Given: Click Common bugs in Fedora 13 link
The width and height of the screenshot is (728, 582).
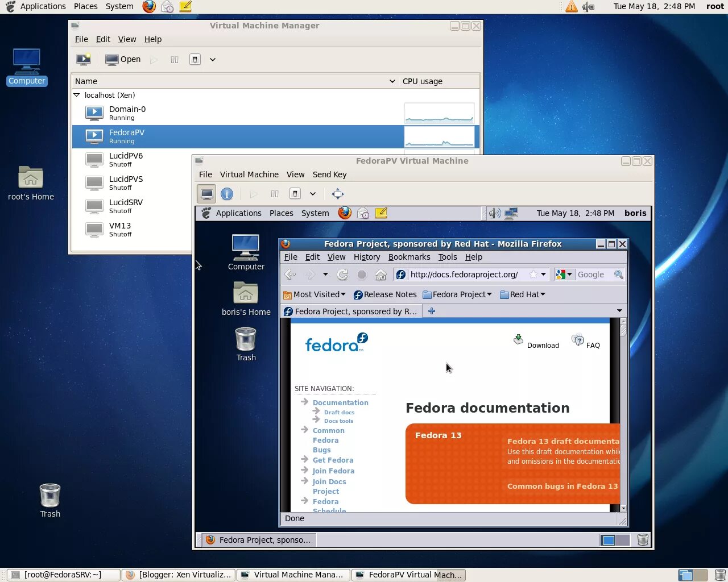Looking at the screenshot, I should pos(562,487).
